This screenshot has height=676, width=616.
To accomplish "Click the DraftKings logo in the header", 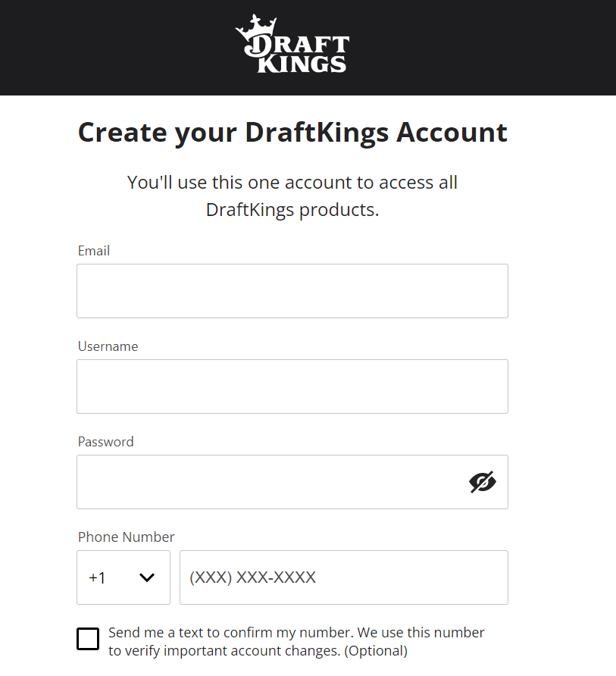I will (x=292, y=43).
